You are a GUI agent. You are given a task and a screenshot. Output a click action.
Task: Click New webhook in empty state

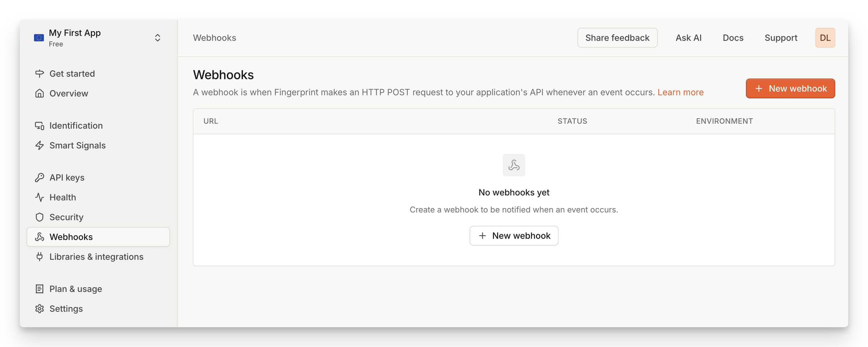pos(513,236)
